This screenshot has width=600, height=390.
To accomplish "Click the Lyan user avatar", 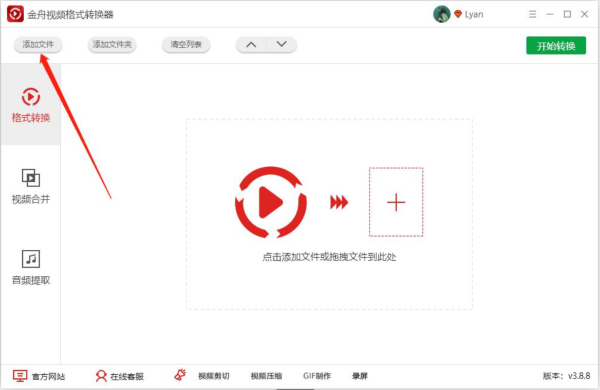I will (x=442, y=14).
